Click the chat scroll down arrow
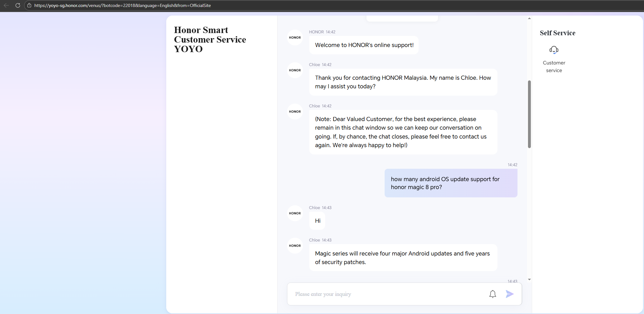The width and height of the screenshot is (644, 314). [x=529, y=279]
